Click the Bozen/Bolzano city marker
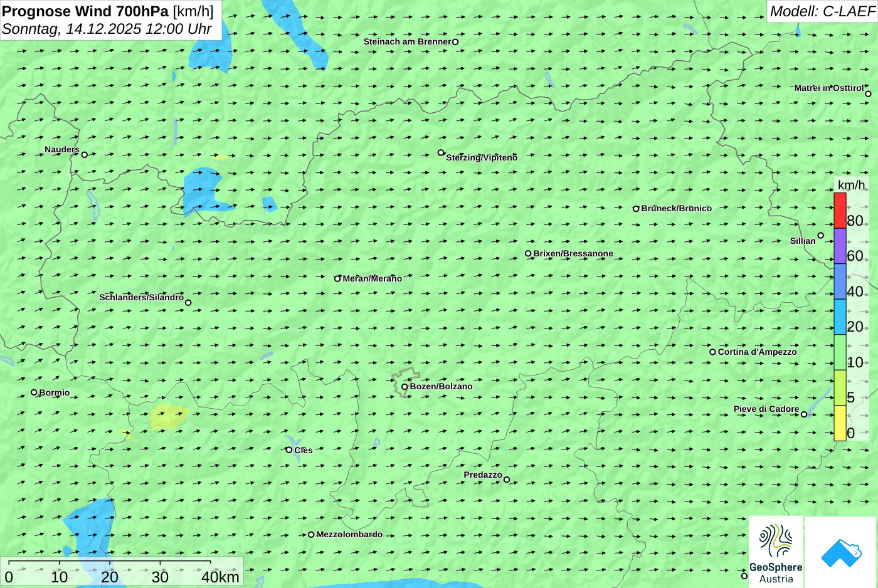 (x=405, y=387)
